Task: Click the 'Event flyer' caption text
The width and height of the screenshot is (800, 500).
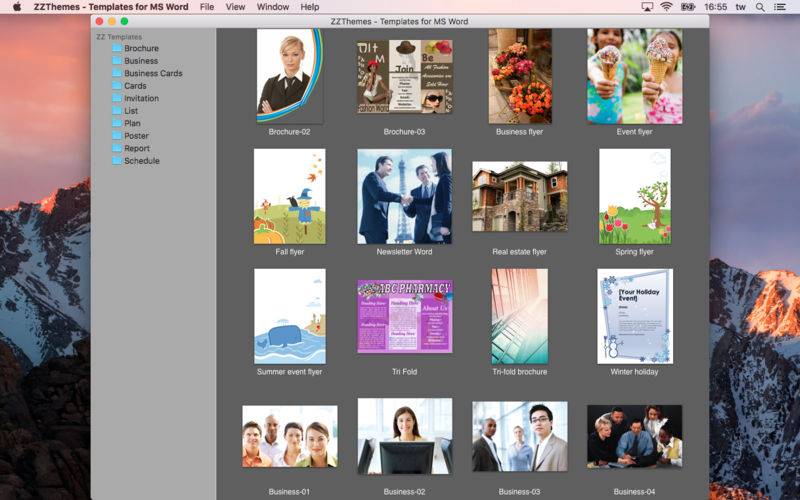Action: pyautogui.click(x=634, y=132)
